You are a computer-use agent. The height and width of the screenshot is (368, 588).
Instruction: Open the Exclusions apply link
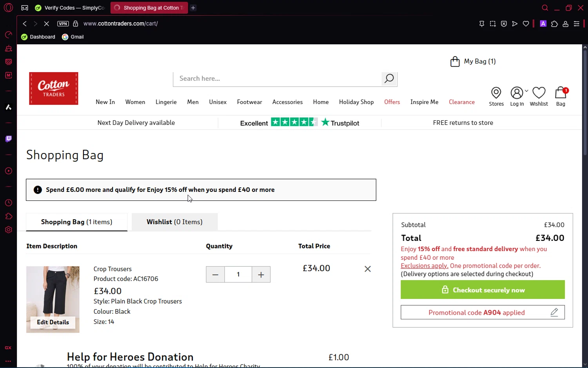(425, 266)
